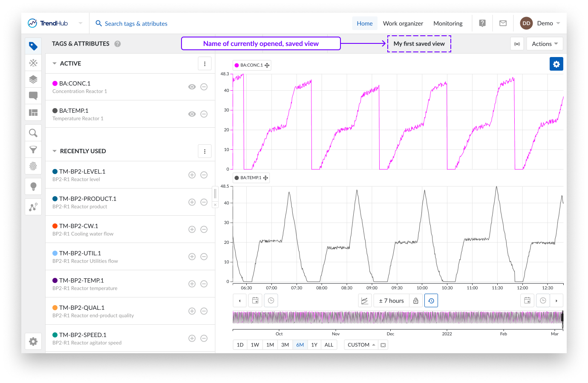Expand the CUSTOM time range dropdown

[x=361, y=345]
